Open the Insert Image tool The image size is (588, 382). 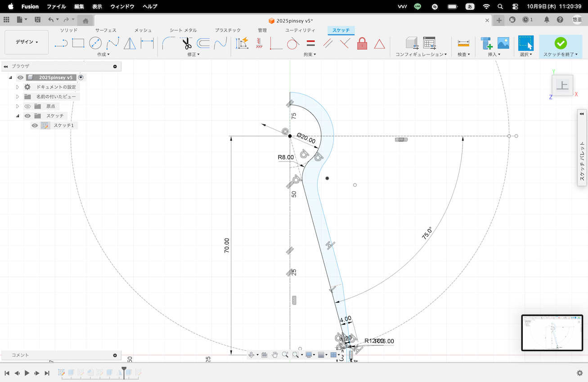tap(503, 43)
